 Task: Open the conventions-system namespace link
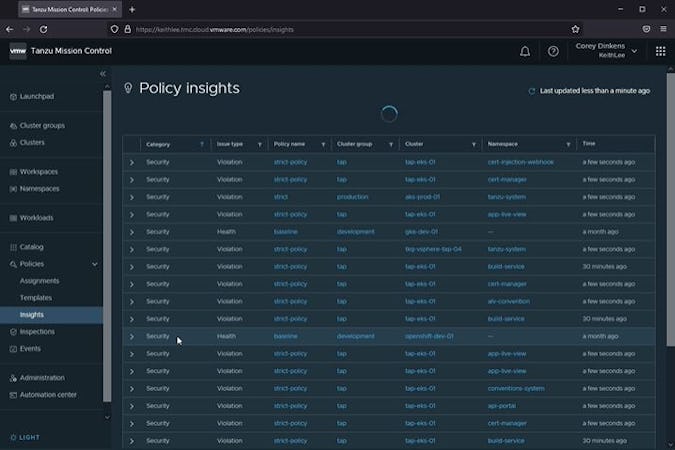point(516,388)
